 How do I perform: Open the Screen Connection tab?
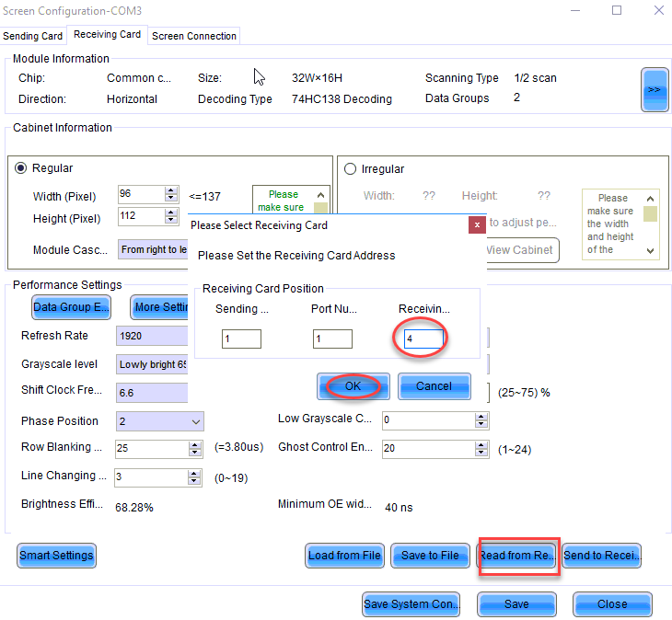[x=193, y=36]
